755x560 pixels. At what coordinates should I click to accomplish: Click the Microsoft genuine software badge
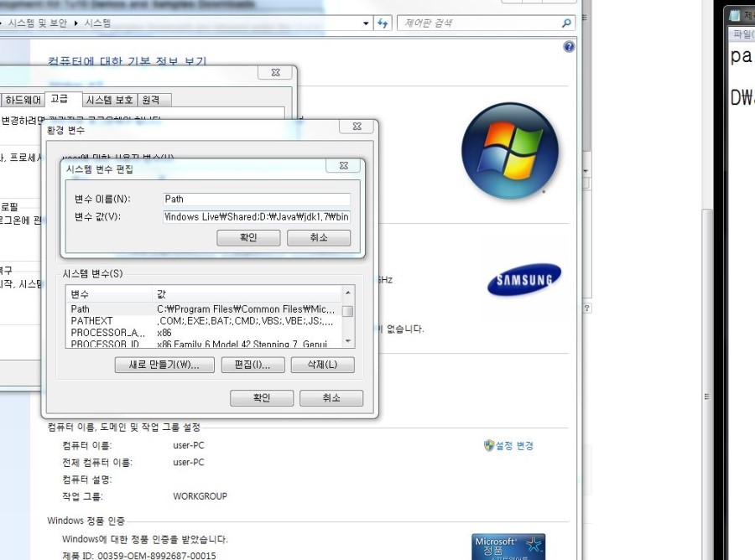(508, 547)
